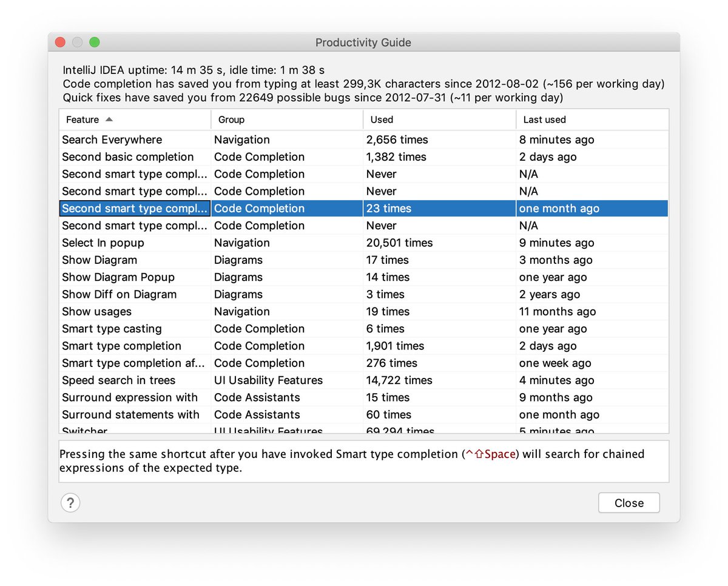Click Code Assistants in Surround expression with row
Screen dimensions: 728x586
coord(287,397)
